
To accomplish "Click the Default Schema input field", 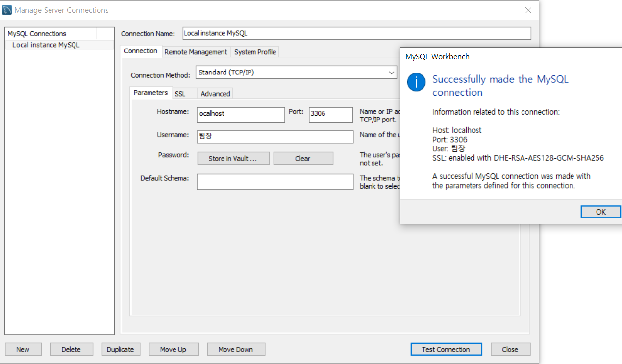I will click(275, 182).
